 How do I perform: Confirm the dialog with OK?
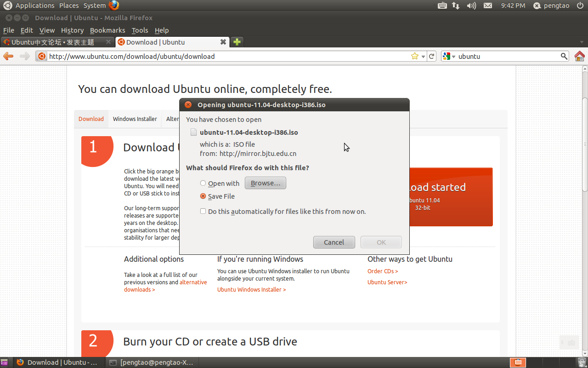click(x=381, y=242)
